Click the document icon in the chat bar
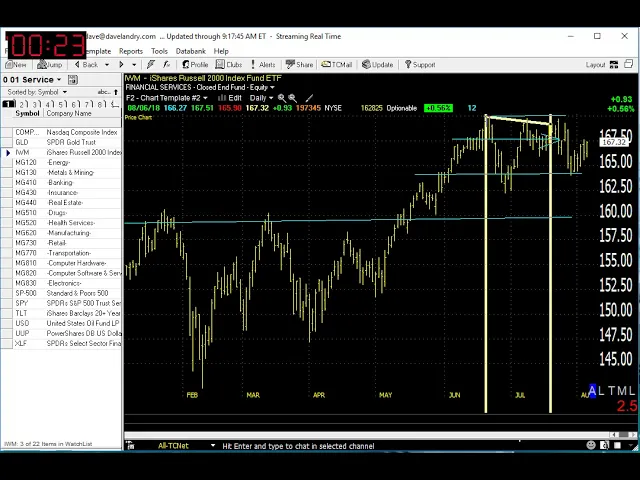The width and height of the screenshot is (640, 480). [605, 445]
